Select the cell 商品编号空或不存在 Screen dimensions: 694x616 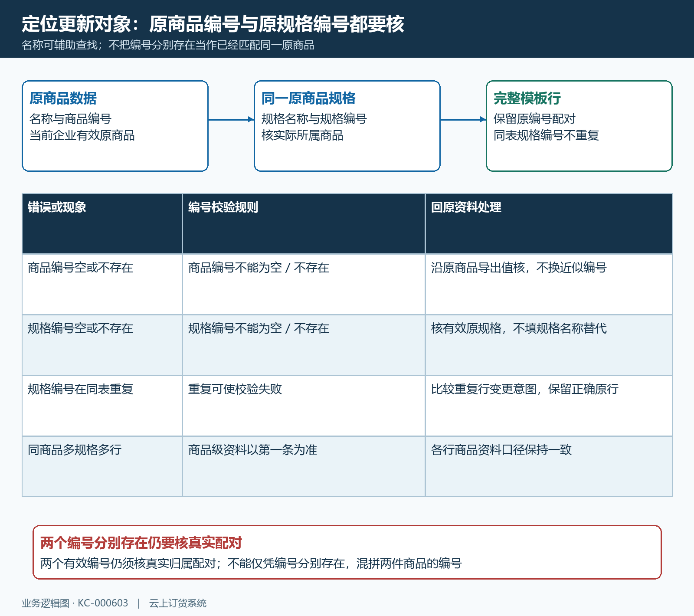click(102, 284)
